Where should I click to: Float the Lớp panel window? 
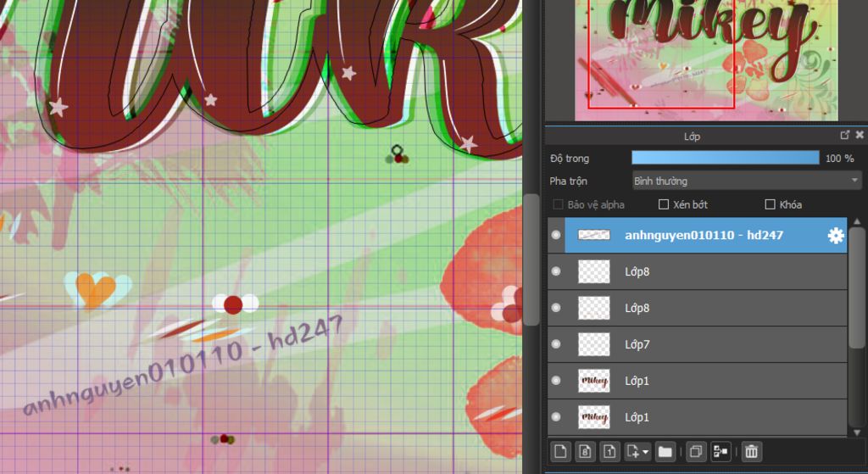pos(845,135)
